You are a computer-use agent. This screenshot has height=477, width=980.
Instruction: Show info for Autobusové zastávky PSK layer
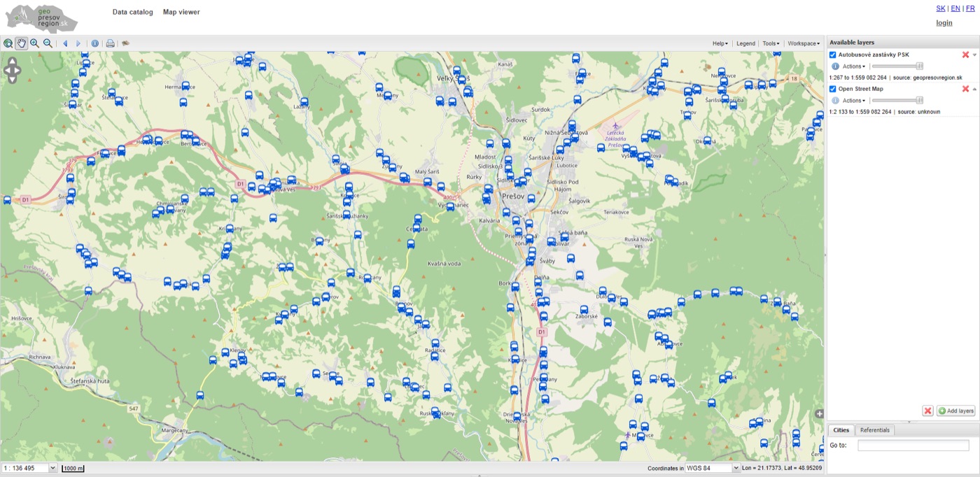pos(835,66)
